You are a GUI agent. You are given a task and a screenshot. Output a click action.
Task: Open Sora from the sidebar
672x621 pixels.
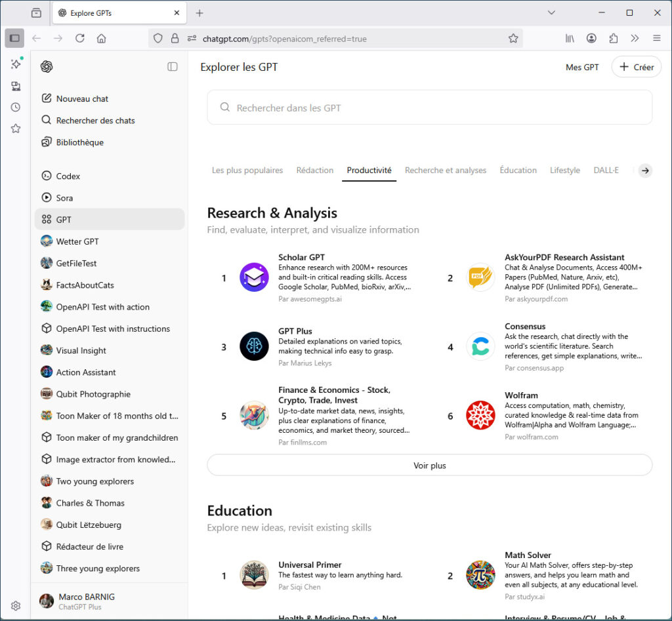[64, 197]
